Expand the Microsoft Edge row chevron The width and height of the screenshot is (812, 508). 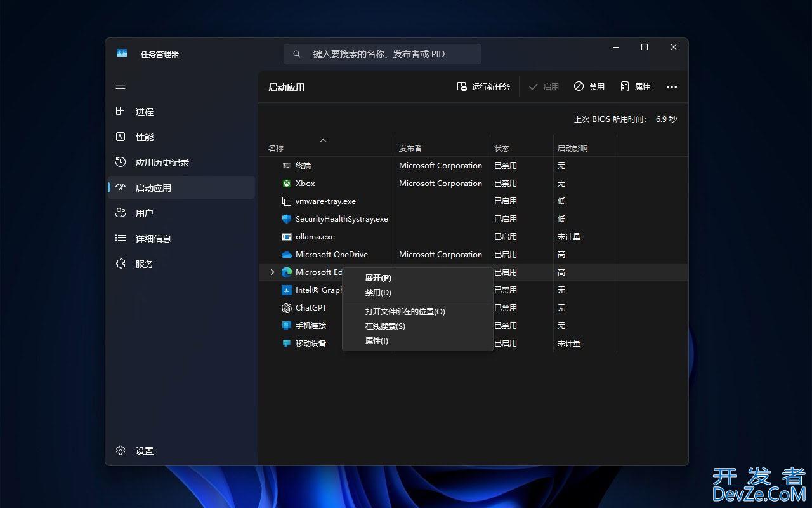pos(273,272)
